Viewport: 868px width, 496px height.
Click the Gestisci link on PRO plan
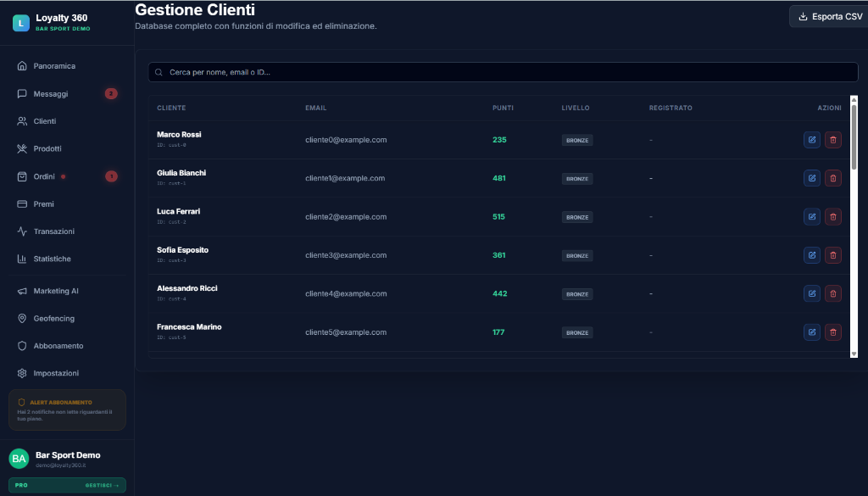tap(102, 486)
